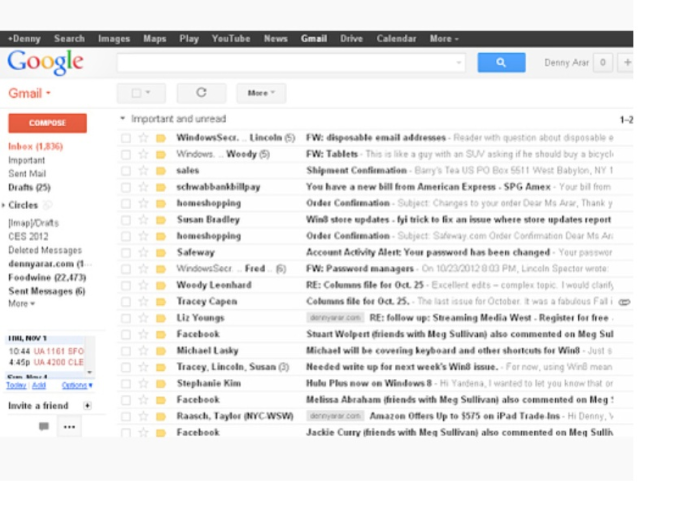700x523 pixels.
Task: Click the notifications count box showing 0
Action: pyautogui.click(x=603, y=62)
